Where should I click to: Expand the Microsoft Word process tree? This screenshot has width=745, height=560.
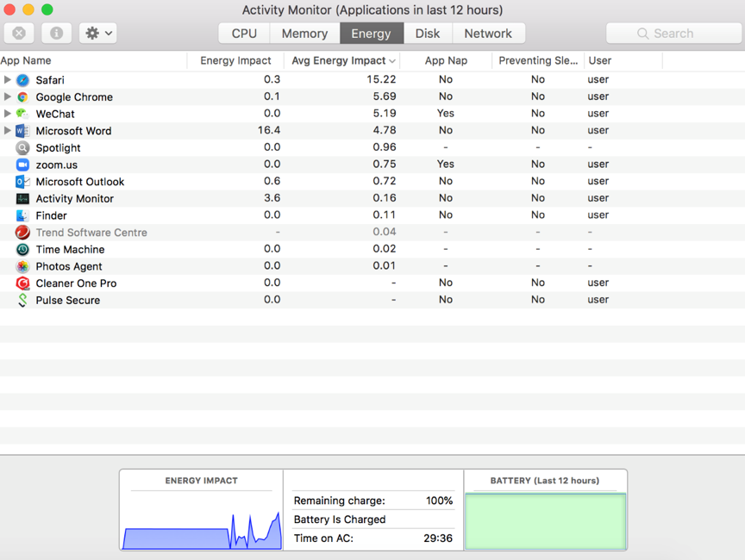(x=8, y=131)
